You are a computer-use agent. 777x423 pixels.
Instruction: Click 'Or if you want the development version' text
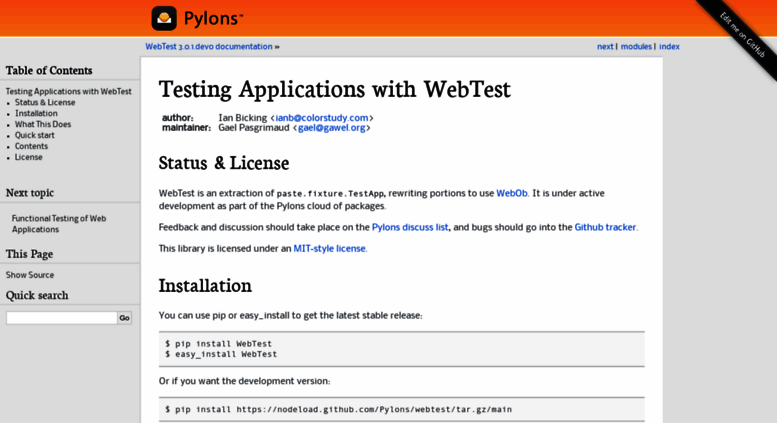coord(244,381)
